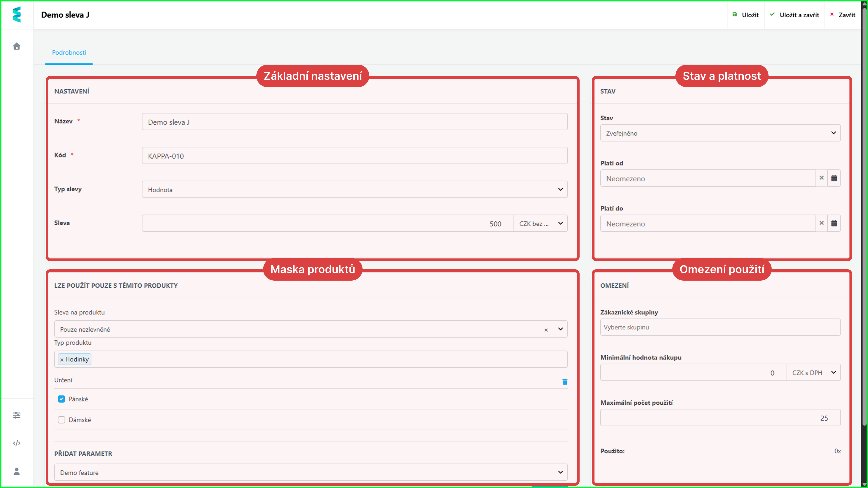868x488 pixels.
Task: Open calendar picker for Platí od
Action: click(834, 178)
